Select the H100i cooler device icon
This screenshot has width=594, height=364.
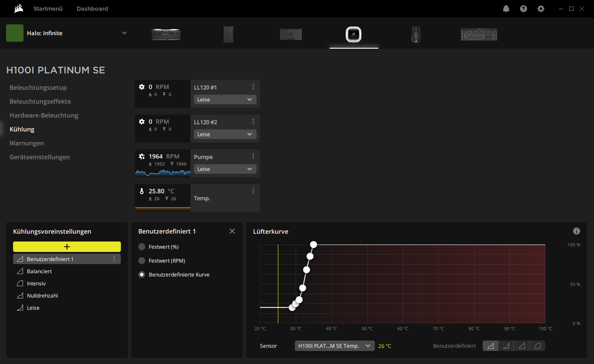(x=354, y=34)
